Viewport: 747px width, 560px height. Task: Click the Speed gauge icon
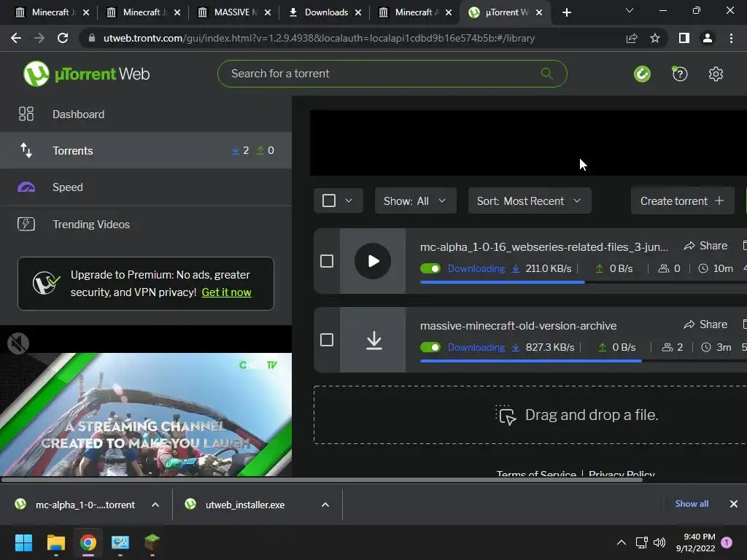(x=26, y=187)
